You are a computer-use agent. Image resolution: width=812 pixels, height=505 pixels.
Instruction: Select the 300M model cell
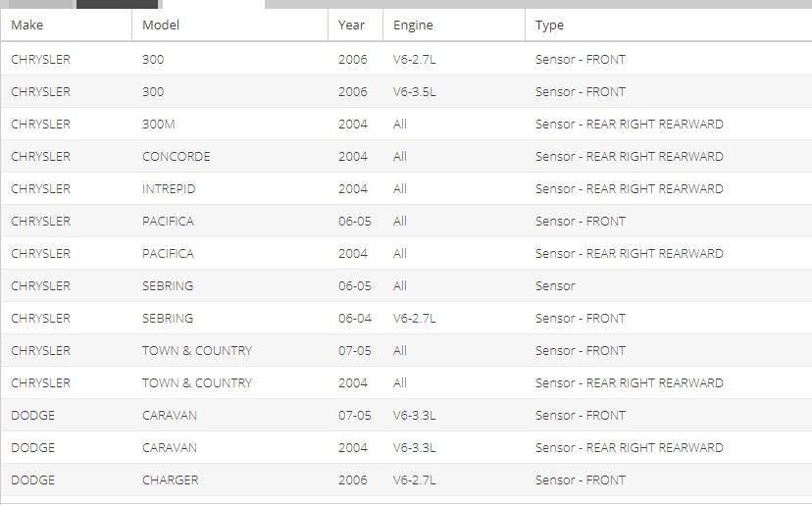pyautogui.click(x=159, y=125)
